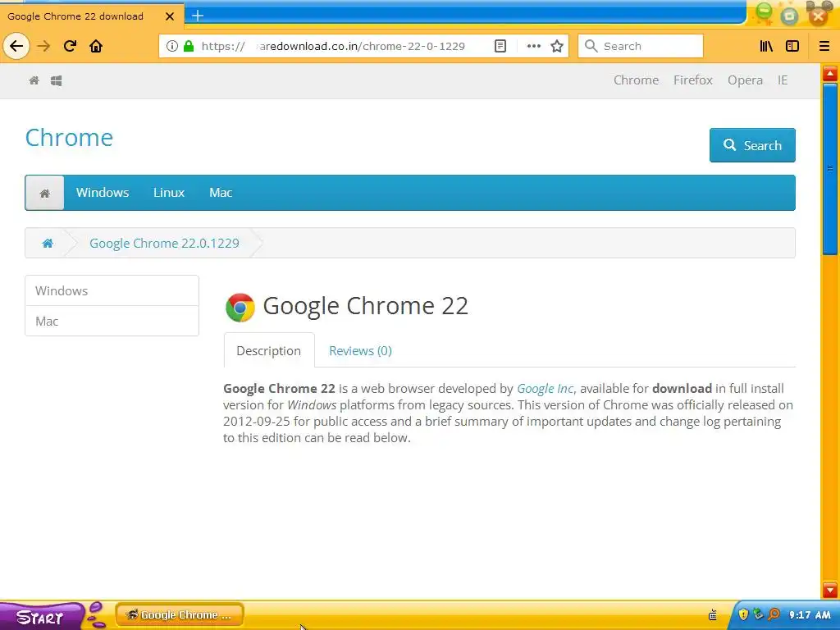Open the hamburger application menu
840x630 pixels.
[824, 46]
